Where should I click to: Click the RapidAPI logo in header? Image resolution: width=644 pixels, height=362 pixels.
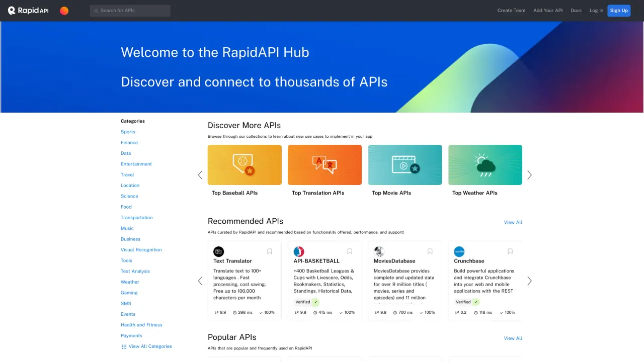(x=28, y=11)
